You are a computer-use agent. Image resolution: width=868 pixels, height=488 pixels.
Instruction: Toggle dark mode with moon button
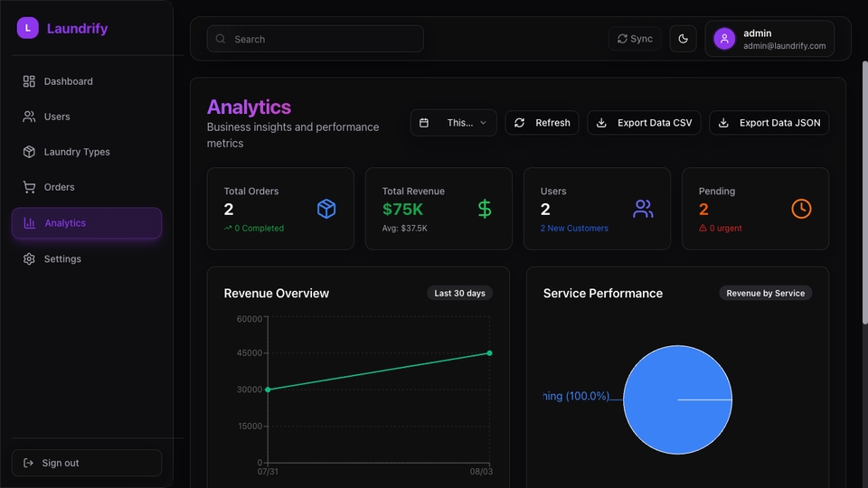[684, 39]
